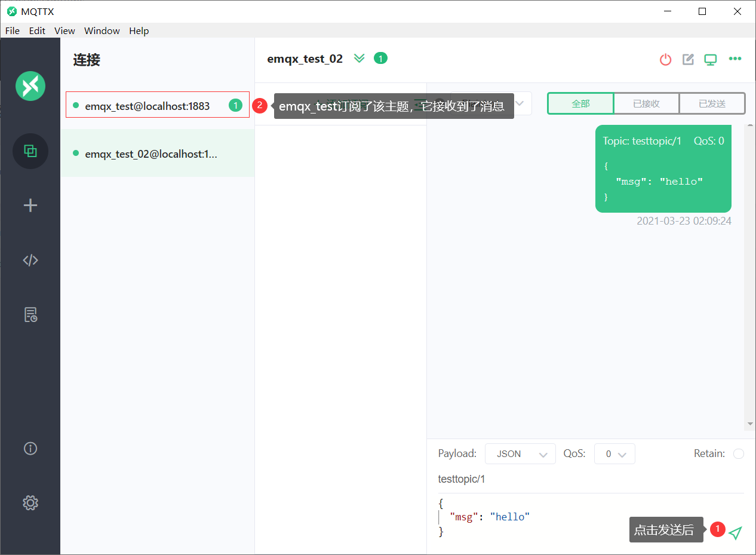Click the Payload: label
Viewport: 756px width, 555px height.
tap(457, 453)
